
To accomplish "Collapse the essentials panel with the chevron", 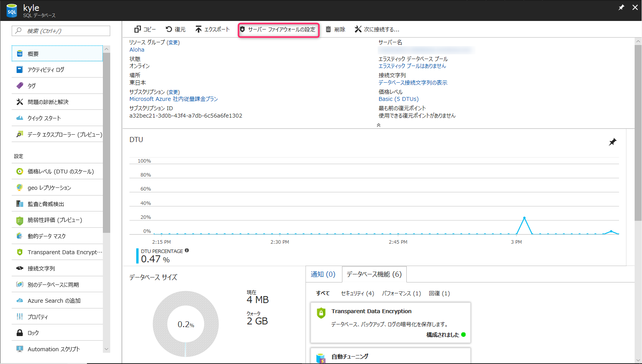I will pos(378,125).
